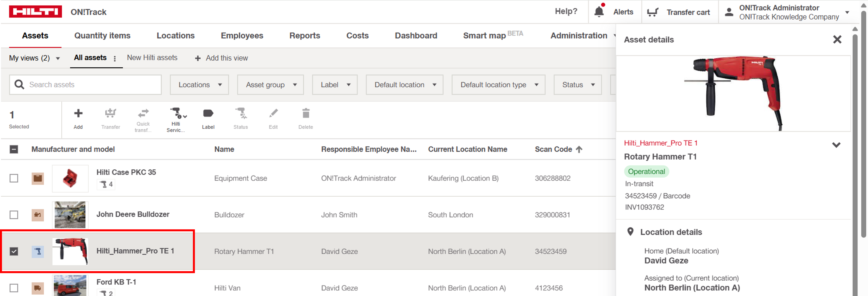Click the Search assets input field

point(85,85)
